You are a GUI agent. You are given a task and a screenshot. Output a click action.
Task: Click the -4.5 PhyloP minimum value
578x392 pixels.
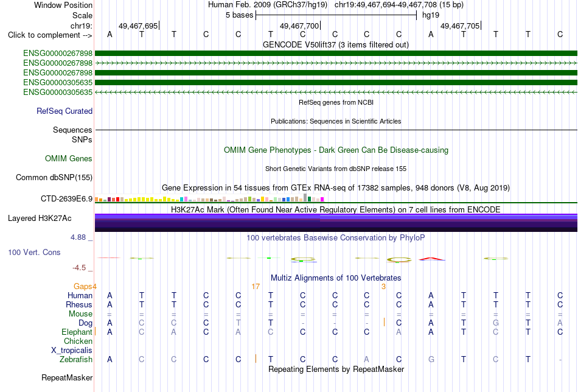click(x=79, y=268)
